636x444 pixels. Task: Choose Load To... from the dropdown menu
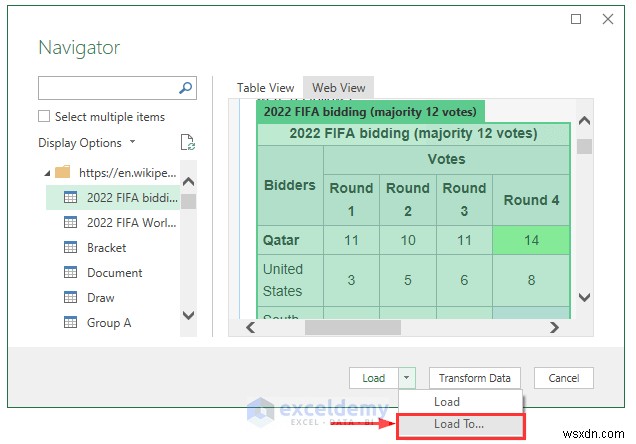461,425
